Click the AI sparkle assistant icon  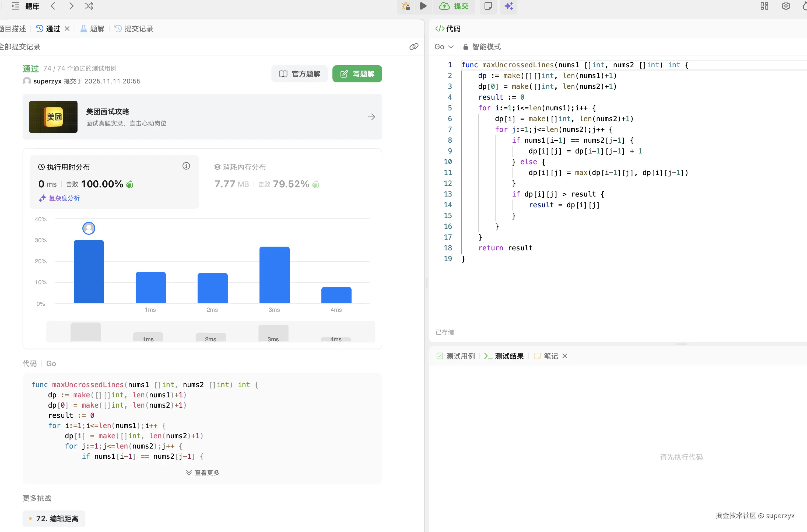point(508,6)
